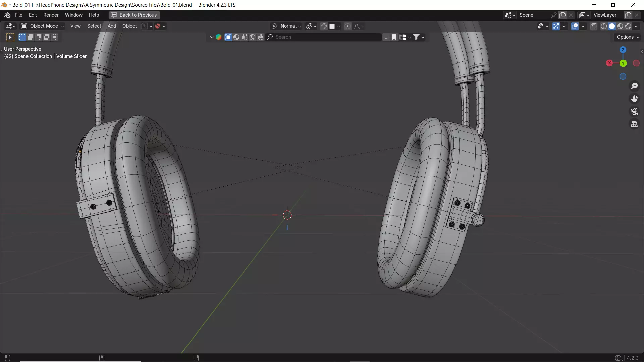Toggle X-ray mode
Screen dimensions: 644x362
tap(593, 26)
